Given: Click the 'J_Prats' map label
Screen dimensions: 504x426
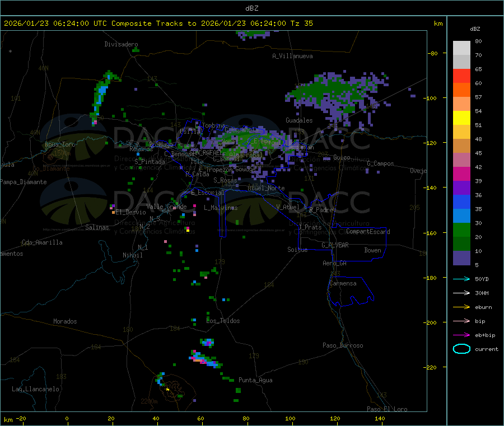Looking at the screenshot, I should click(x=310, y=227).
